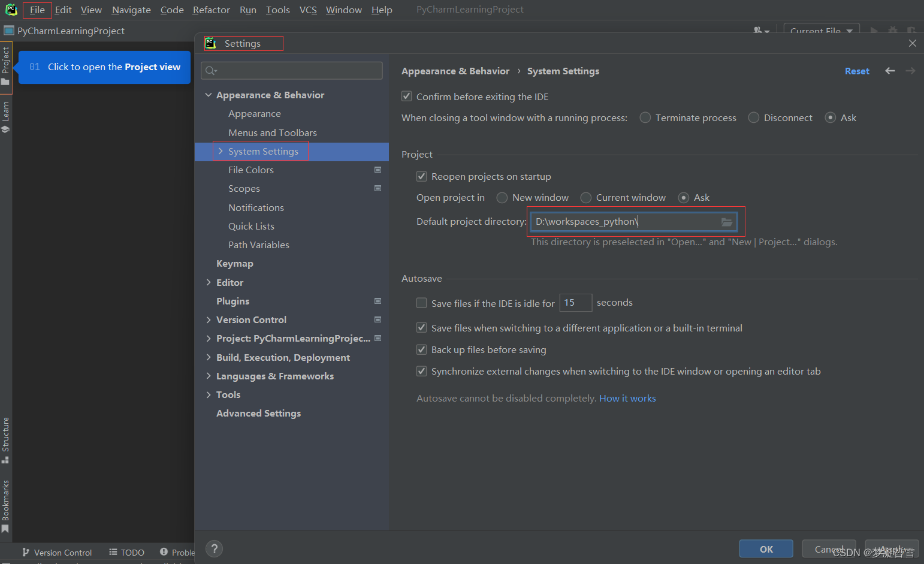Open the Problems tool window in the bottom bar

click(x=177, y=553)
